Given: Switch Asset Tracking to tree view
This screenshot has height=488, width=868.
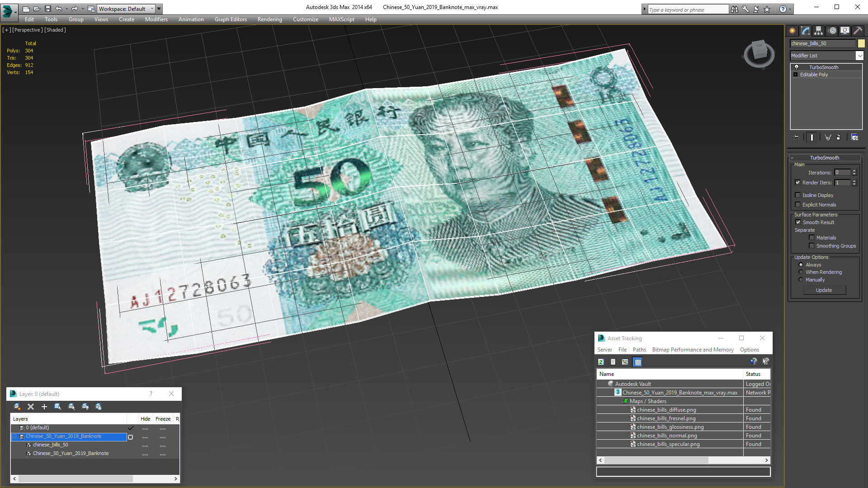Looking at the screenshot, I should point(625,362).
